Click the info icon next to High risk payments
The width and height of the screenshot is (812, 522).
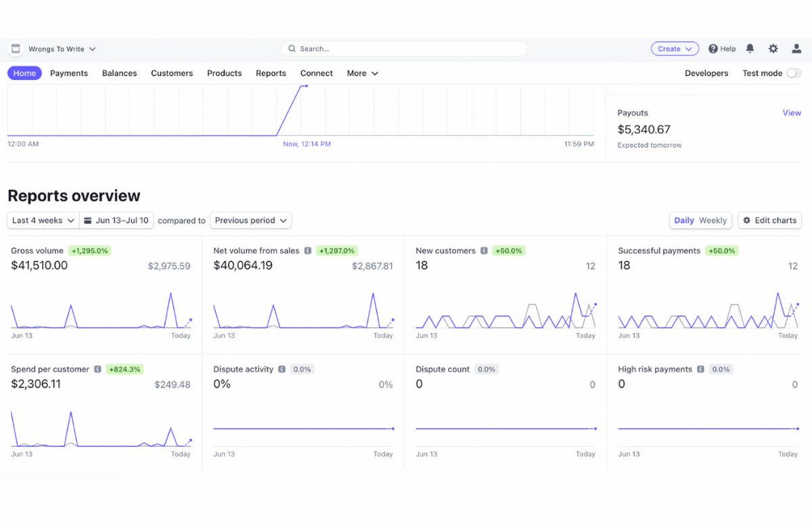pos(700,369)
